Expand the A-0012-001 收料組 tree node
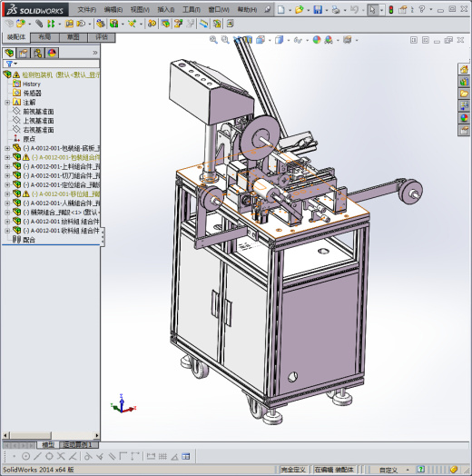Screen dimensions: 472x476 coord(7,231)
